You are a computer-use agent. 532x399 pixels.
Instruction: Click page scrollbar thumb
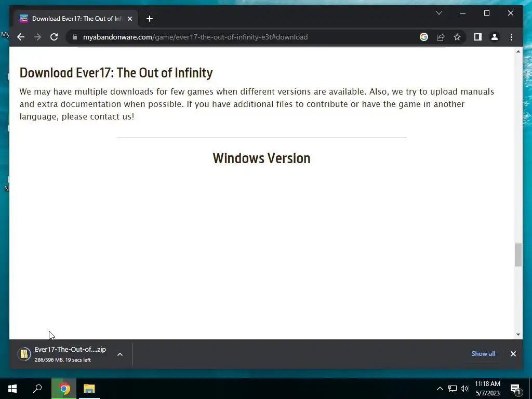[518, 255]
